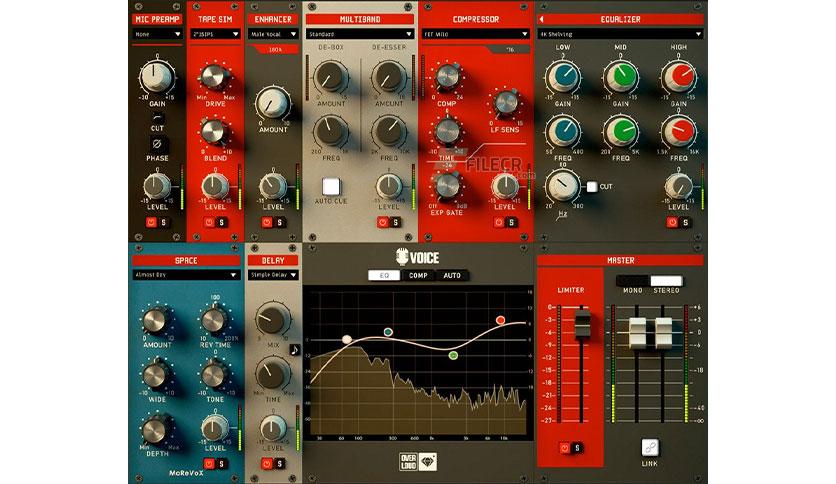Toggle Multiband power button
The width and height of the screenshot is (836, 484).
click(382, 222)
